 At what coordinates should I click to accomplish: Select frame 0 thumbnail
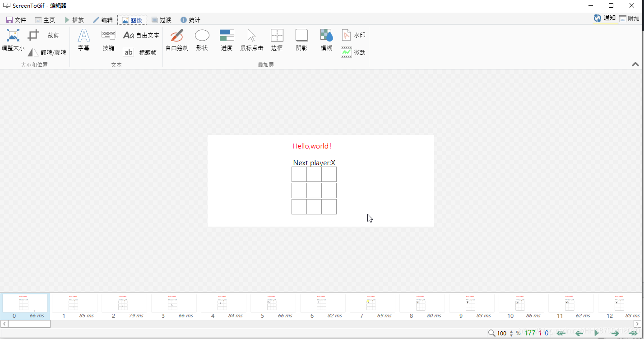coord(25,306)
